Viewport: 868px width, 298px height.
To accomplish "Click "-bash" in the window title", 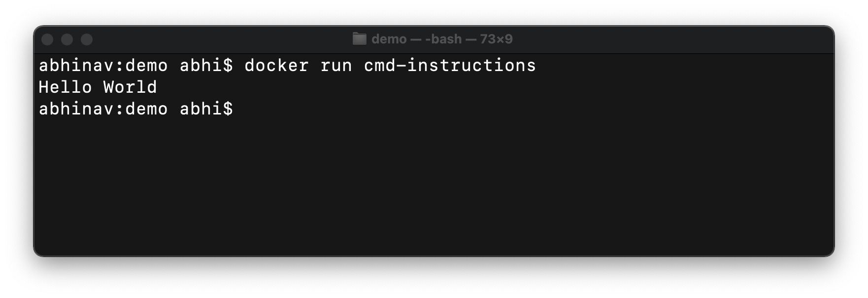I will click(443, 39).
